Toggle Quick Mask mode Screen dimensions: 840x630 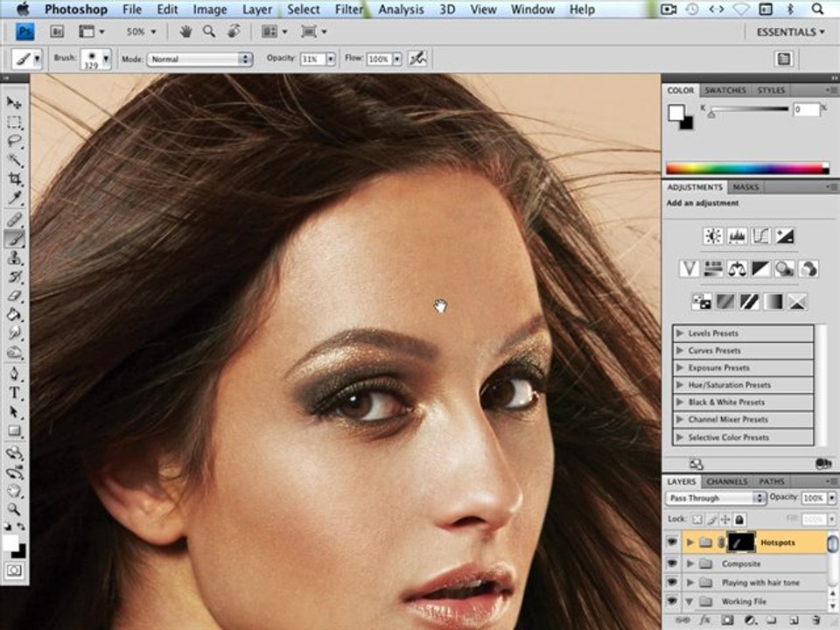[x=14, y=570]
